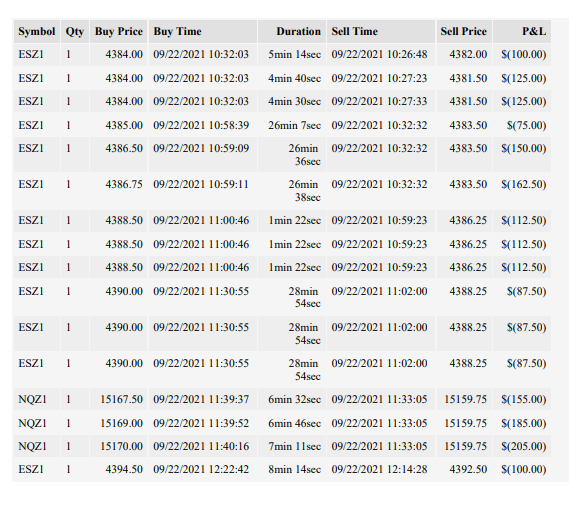Select buy time 09/22/2021 11:40:16

(203, 446)
